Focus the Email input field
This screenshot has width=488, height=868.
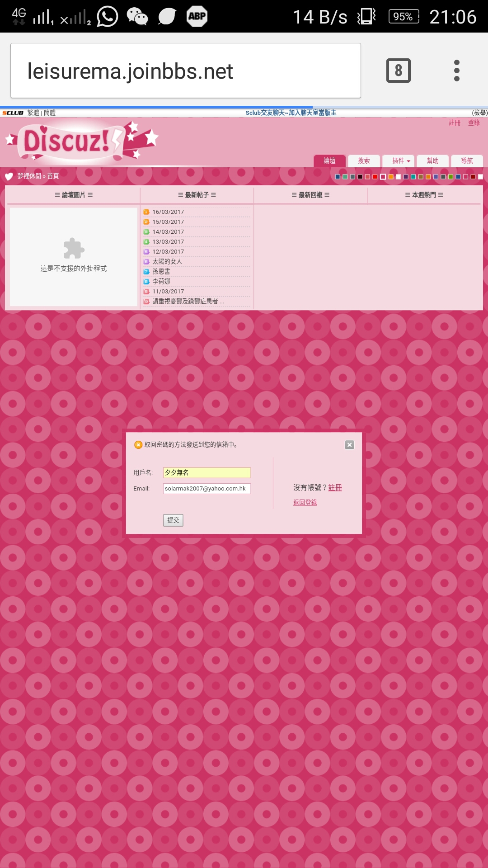[x=206, y=489]
